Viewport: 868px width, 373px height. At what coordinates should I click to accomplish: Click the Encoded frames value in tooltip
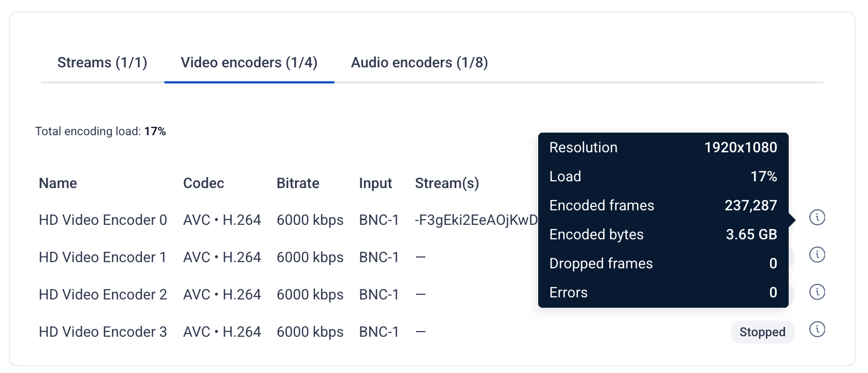coord(751,206)
